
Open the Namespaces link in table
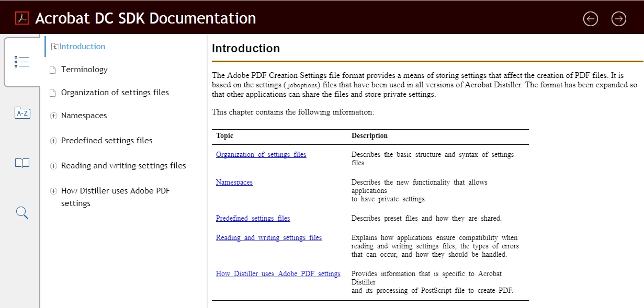tap(234, 182)
